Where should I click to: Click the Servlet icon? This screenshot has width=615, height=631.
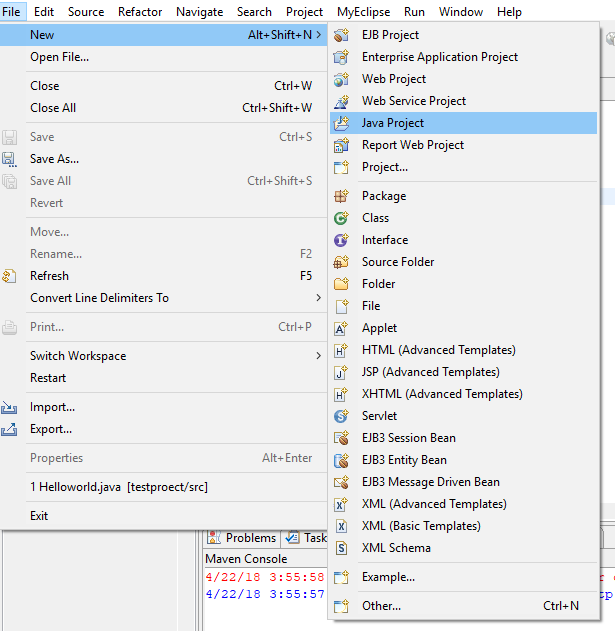pyautogui.click(x=341, y=416)
